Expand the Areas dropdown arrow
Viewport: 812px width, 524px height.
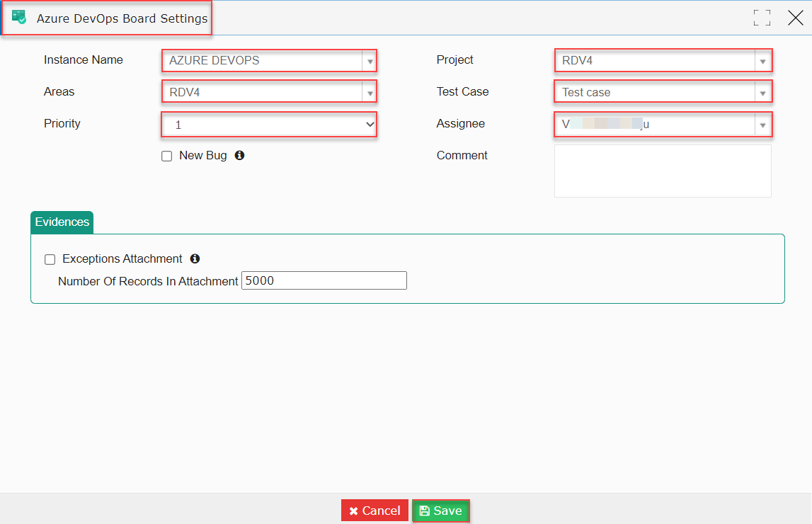[370, 93]
